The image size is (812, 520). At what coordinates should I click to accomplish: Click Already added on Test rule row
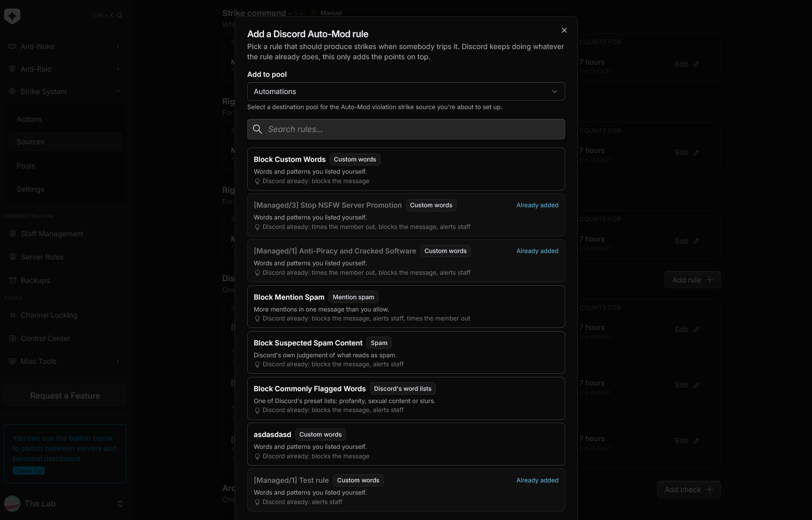[537, 480]
